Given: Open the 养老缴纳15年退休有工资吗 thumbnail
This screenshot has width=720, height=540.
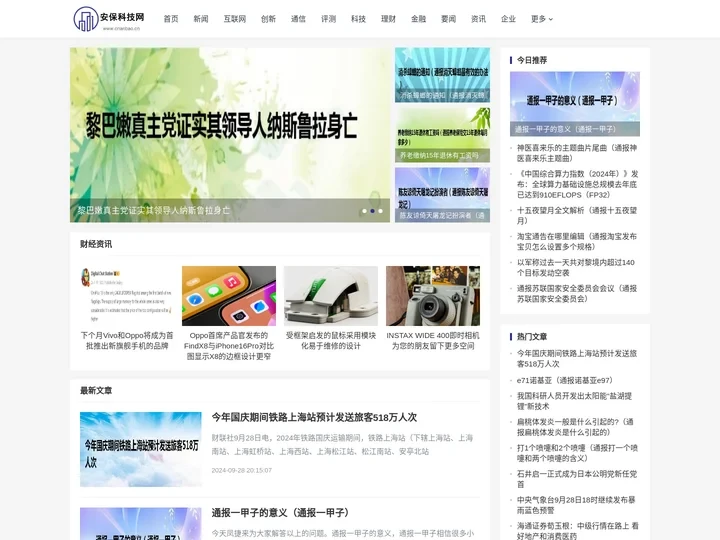Looking at the screenshot, I should (442, 135).
